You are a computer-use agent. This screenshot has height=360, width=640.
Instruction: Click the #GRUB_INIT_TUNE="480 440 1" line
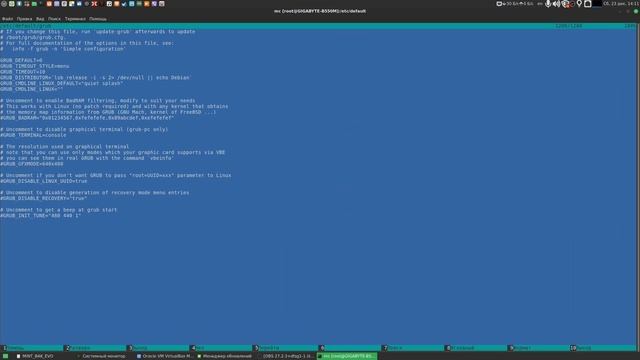40,215
